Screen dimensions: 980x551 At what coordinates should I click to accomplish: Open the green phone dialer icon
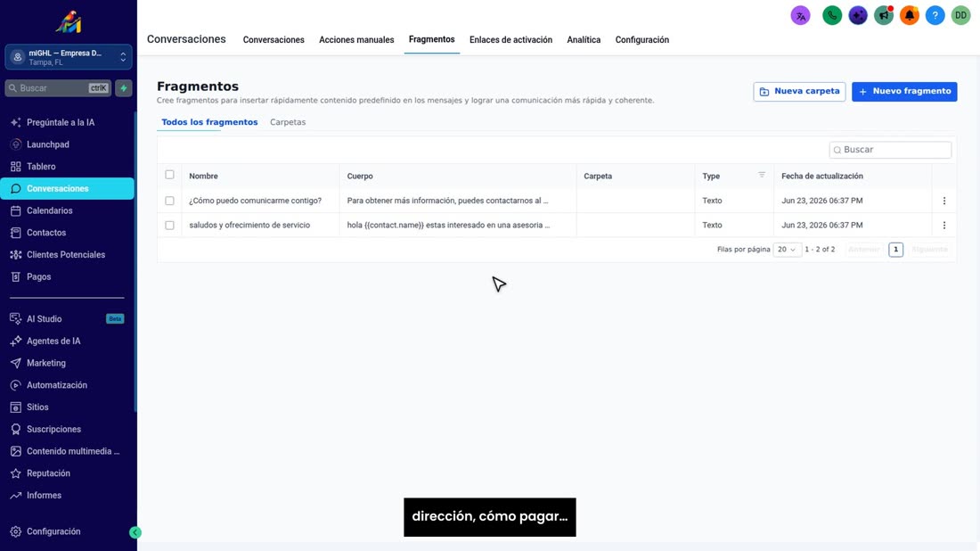(x=832, y=16)
